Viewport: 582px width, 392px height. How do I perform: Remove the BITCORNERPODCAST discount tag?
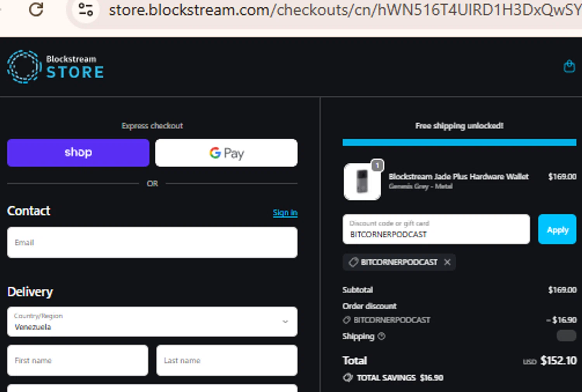(x=447, y=262)
